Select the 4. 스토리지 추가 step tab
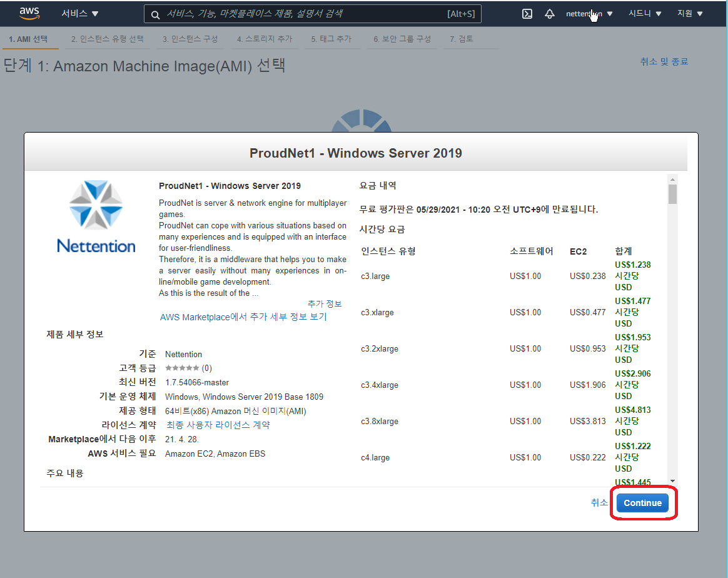 pyautogui.click(x=265, y=39)
